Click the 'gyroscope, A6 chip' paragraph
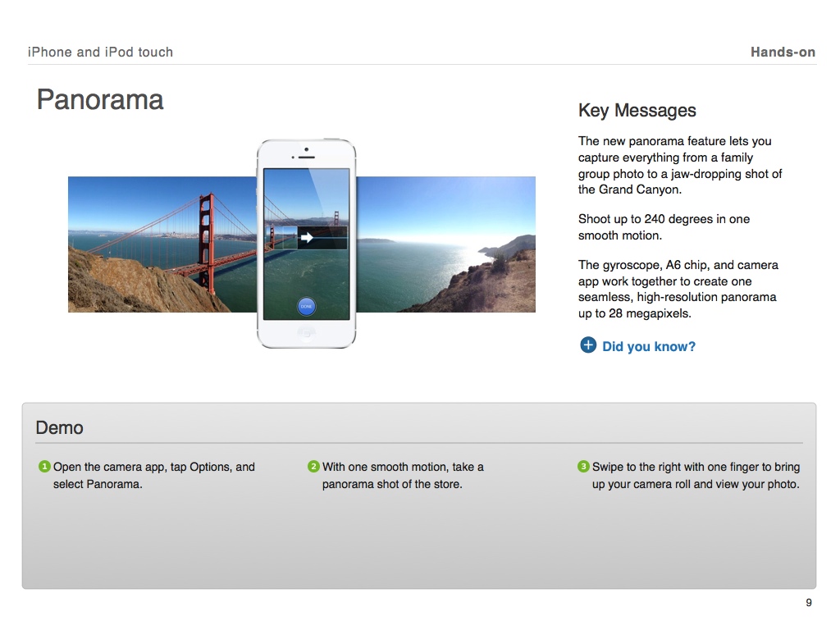 click(678, 289)
